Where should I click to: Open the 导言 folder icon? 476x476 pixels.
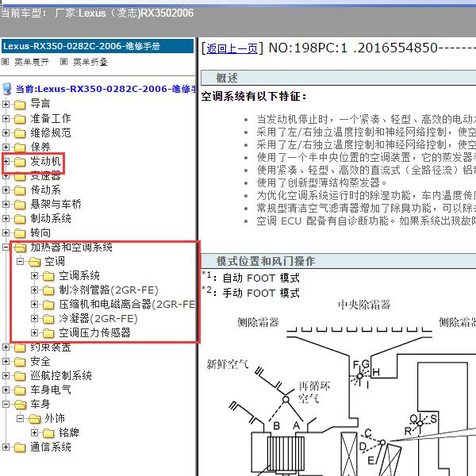[20, 105]
